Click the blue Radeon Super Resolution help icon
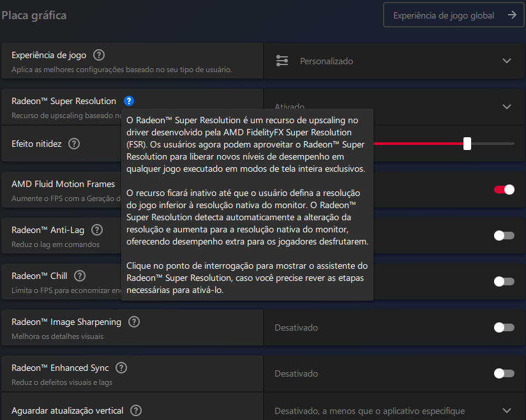Screen dimensions: 526x420 [x=129, y=101]
